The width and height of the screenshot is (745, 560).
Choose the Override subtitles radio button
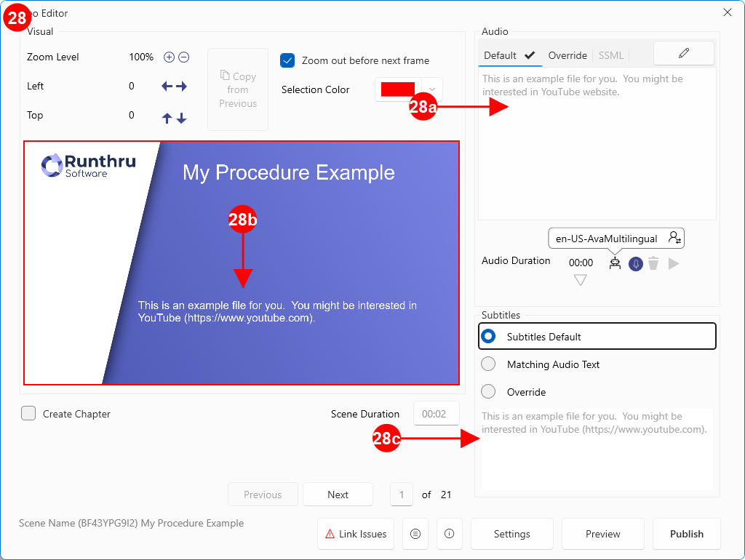point(489,392)
